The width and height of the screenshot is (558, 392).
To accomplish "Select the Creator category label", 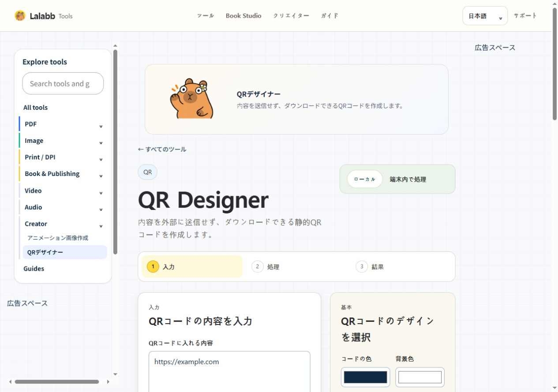I will 36,224.
